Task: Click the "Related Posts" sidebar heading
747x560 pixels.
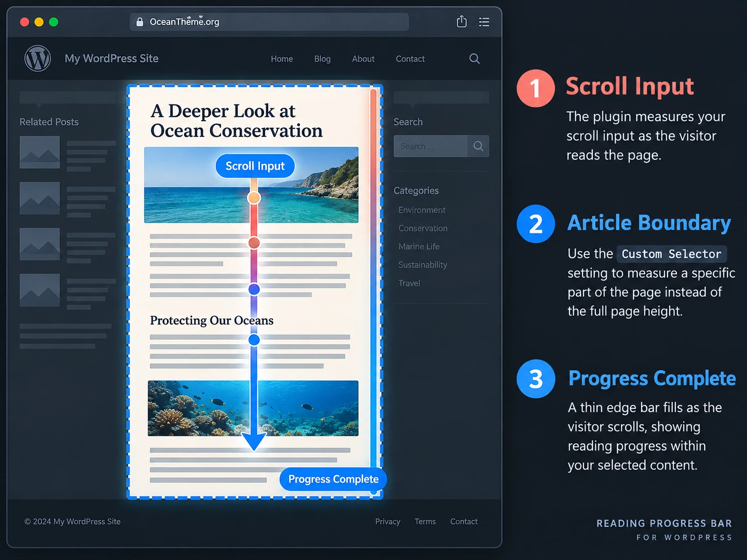Action: pos(49,122)
